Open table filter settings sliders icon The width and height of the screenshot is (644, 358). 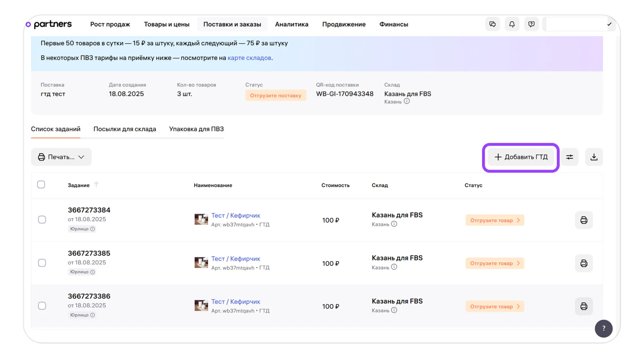pos(570,157)
